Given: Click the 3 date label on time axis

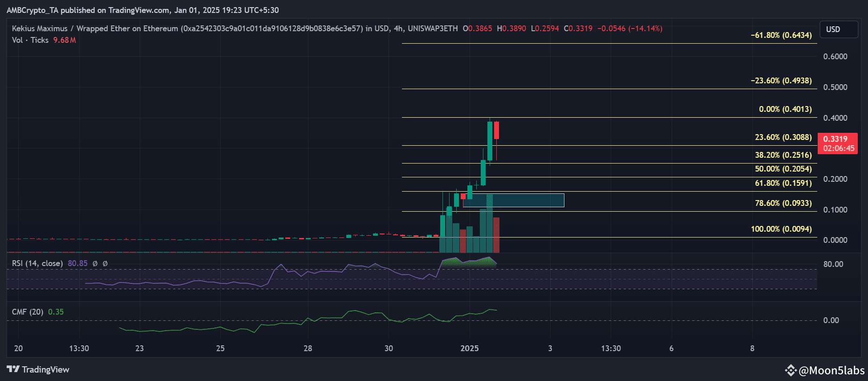Looking at the screenshot, I should [550, 348].
